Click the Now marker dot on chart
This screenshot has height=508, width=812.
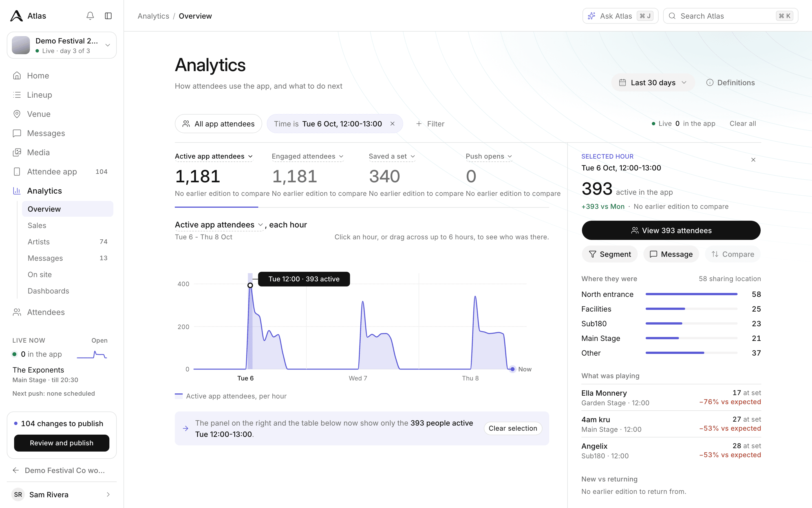point(512,369)
